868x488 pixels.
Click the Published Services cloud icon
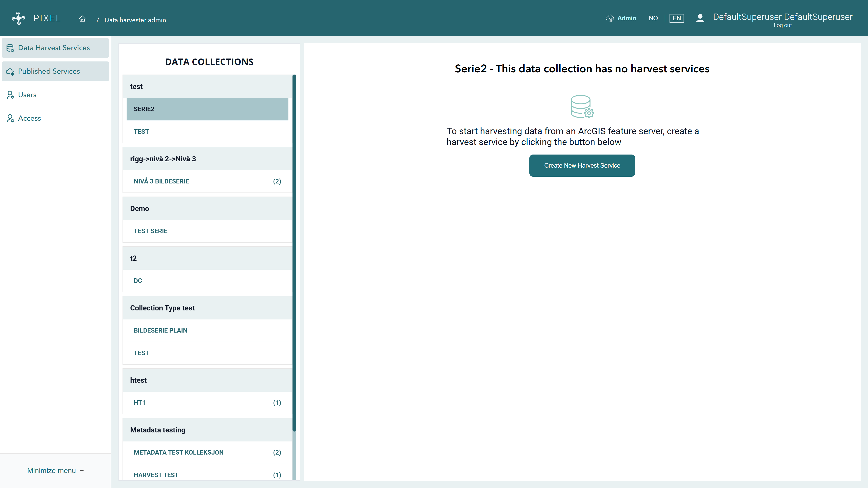[x=10, y=71]
